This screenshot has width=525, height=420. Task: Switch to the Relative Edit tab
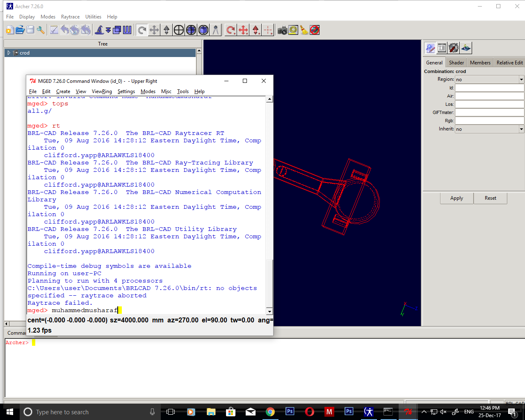509,63
